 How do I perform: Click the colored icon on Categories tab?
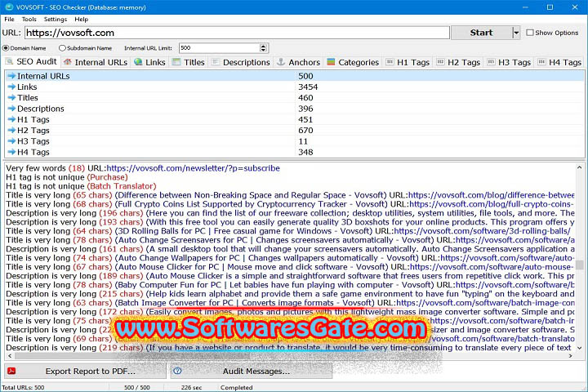(331, 62)
